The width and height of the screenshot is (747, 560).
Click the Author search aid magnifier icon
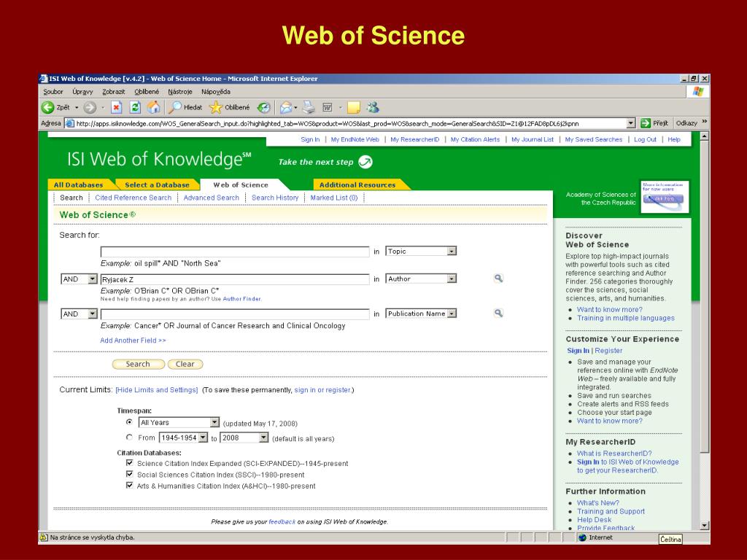[498, 278]
